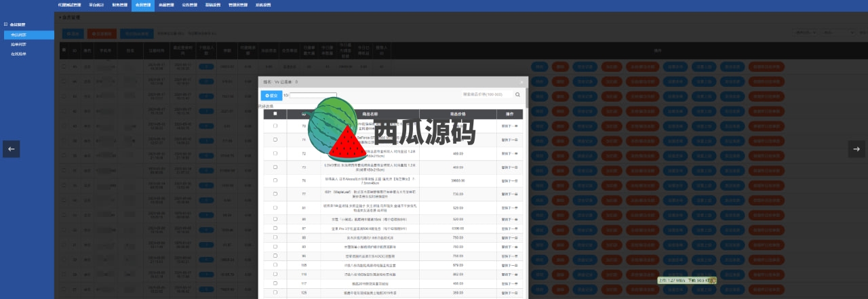Check the product row with ID 88

(x=275, y=237)
